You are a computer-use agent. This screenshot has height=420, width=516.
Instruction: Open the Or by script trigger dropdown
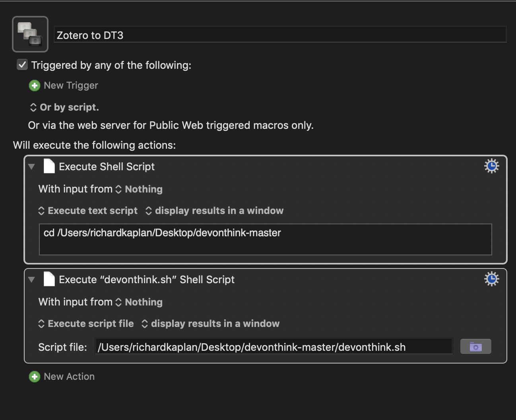pyautogui.click(x=33, y=107)
